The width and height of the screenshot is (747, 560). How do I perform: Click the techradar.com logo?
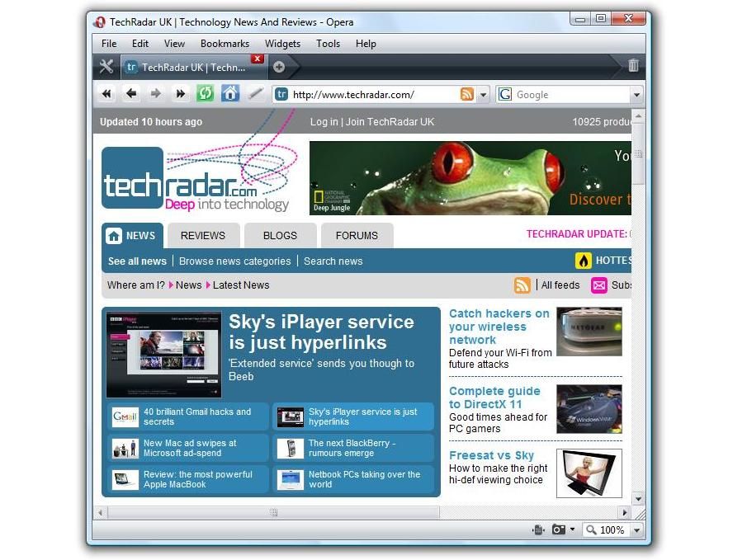click(x=196, y=180)
